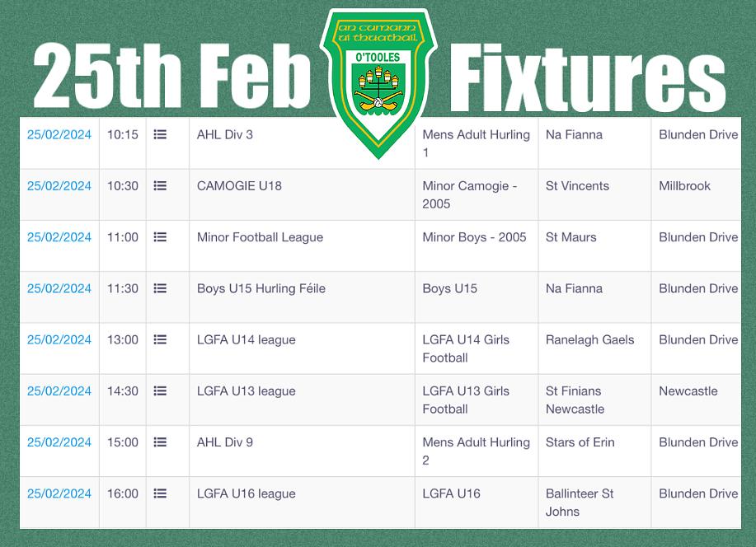
Task: Select the Mens Adult Hurling 2 cell
Action: (477, 451)
